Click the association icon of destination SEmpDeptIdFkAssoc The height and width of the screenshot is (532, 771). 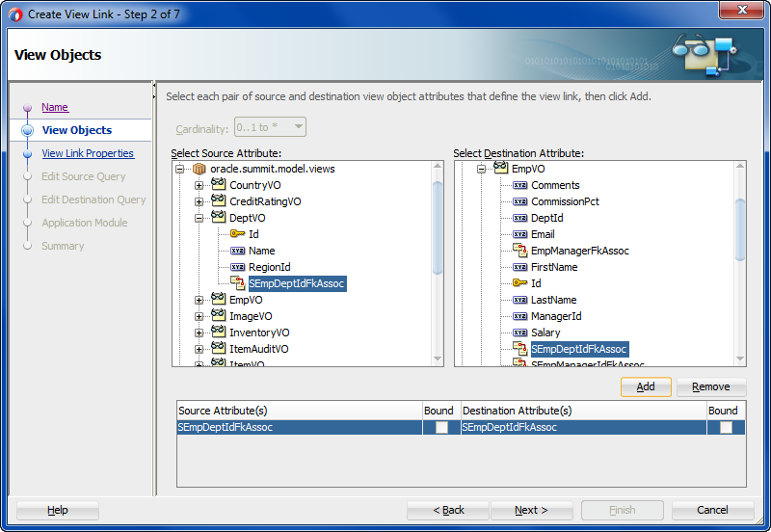519,349
